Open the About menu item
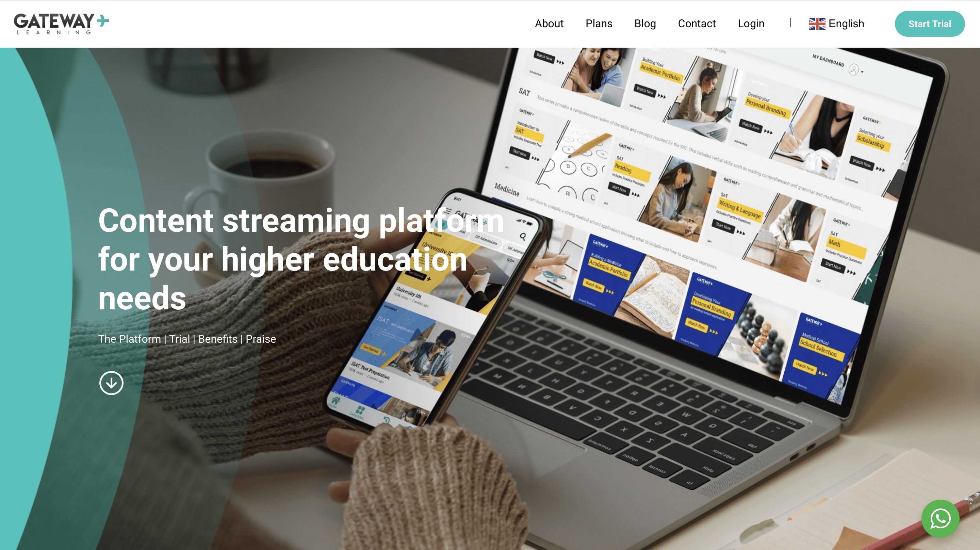This screenshot has height=550, width=980. [x=549, y=23]
